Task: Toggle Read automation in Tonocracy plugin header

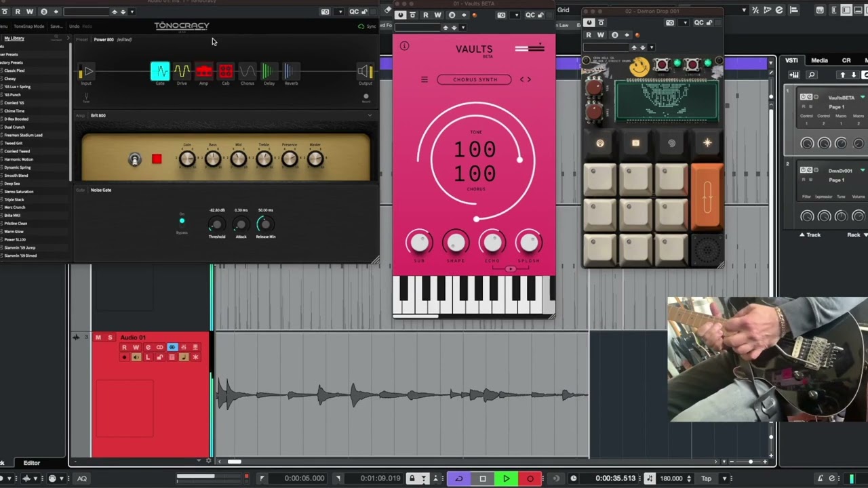Action: 18,12
